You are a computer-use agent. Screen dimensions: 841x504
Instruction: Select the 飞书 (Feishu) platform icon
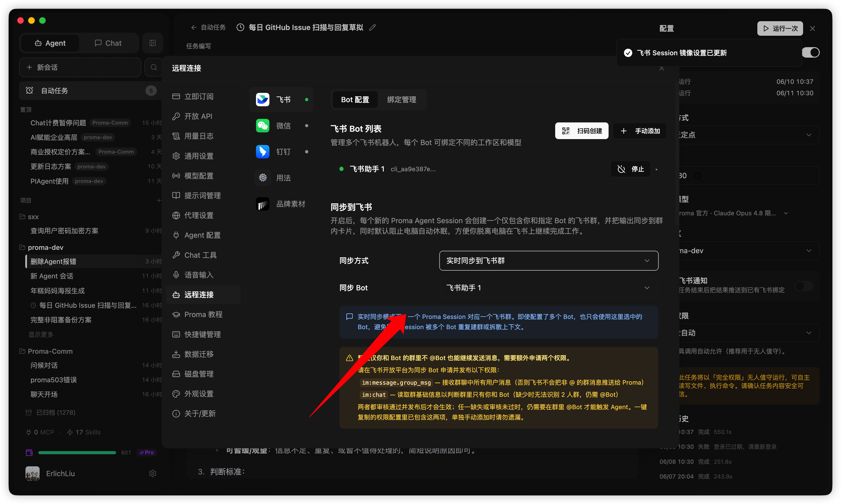(262, 100)
